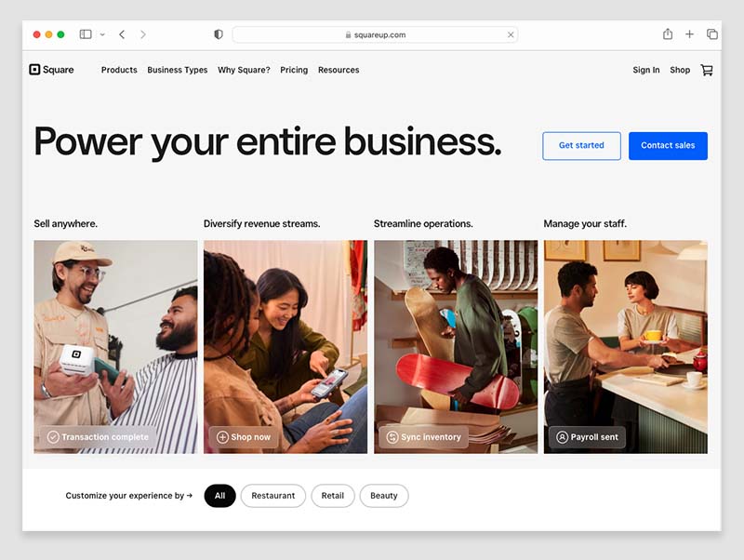This screenshot has height=560, width=744.
Task: Click the yellow minimize window button
Action: 48,34
